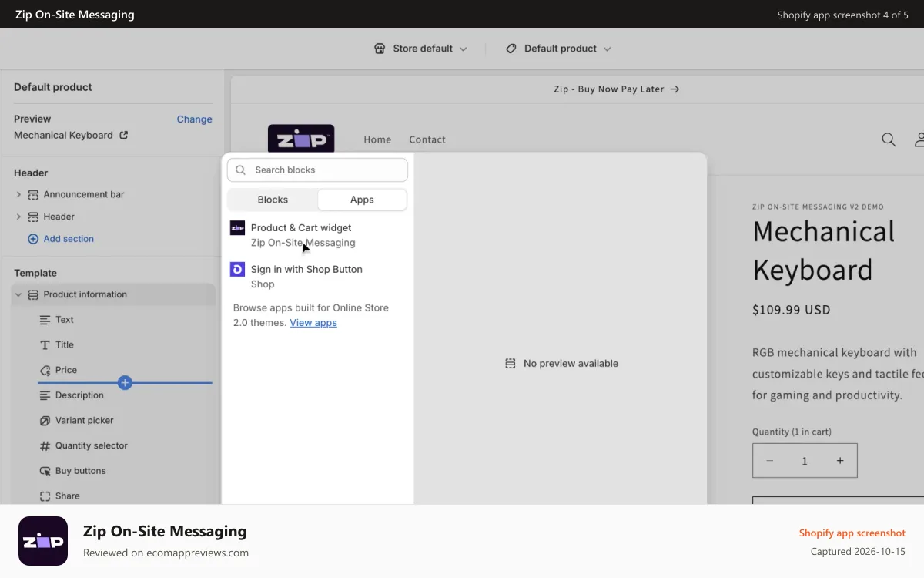The width and height of the screenshot is (924, 578).
Task: Focus the Search blocks field
Action: [317, 170]
